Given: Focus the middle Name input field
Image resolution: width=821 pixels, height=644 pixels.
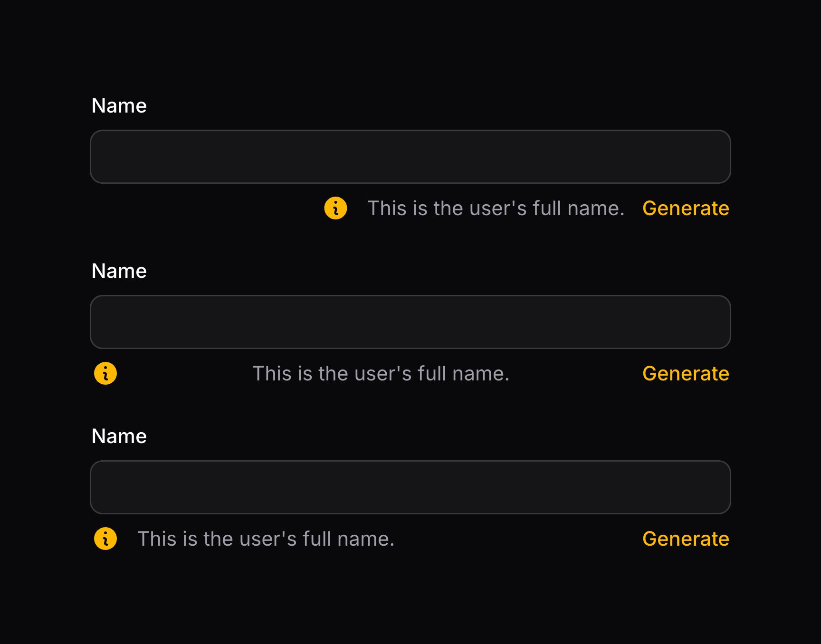Looking at the screenshot, I should 410,322.
